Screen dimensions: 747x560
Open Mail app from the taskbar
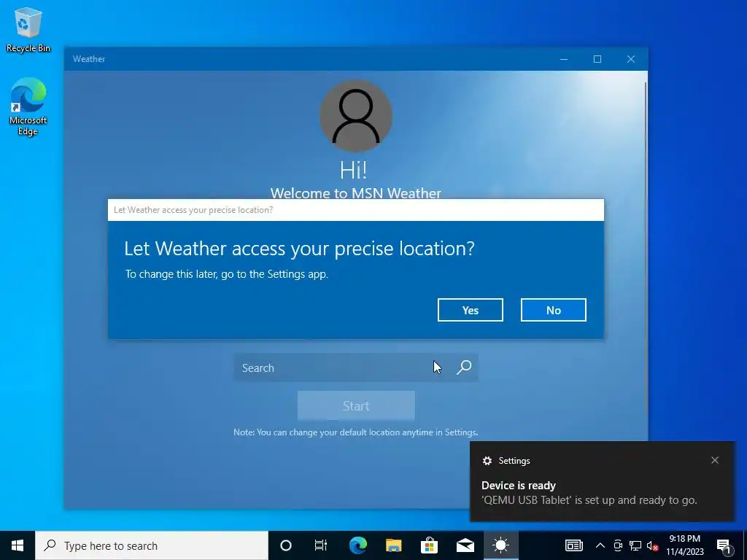465,545
